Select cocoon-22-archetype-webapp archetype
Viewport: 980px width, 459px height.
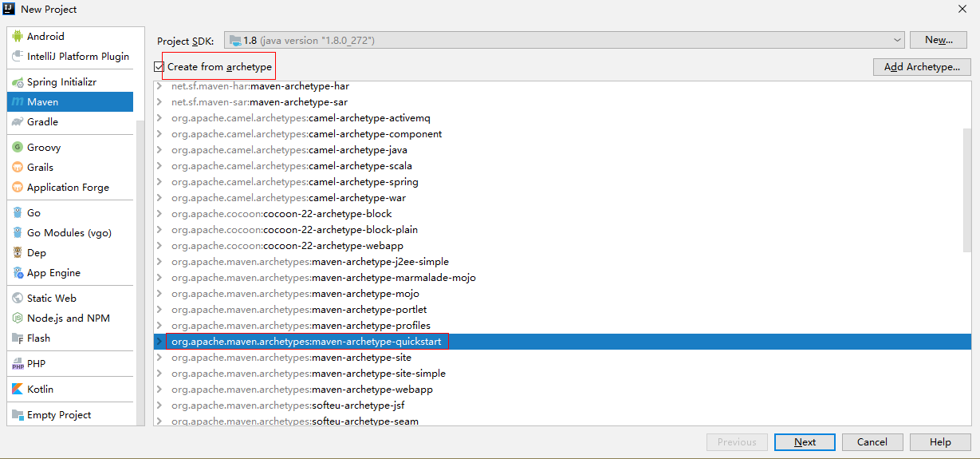(x=562, y=246)
